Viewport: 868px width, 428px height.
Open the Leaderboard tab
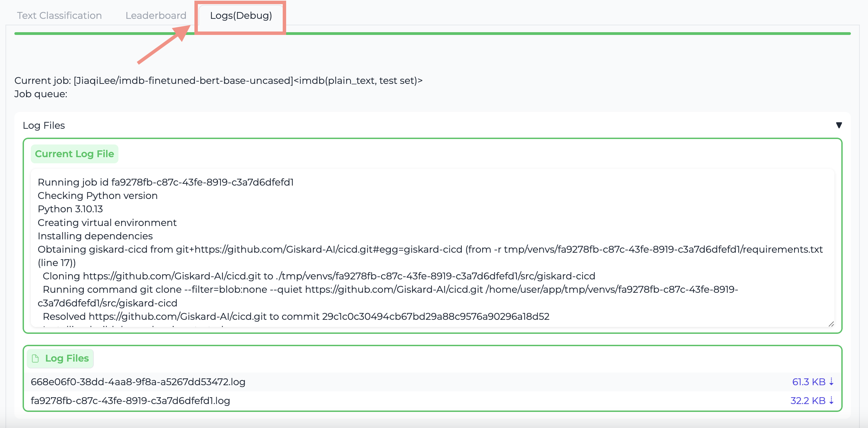pos(156,15)
